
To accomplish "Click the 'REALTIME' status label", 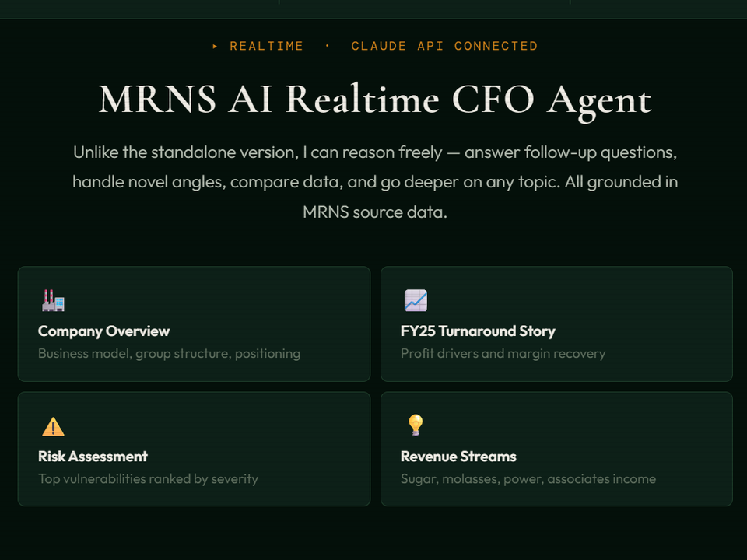I will [x=266, y=46].
